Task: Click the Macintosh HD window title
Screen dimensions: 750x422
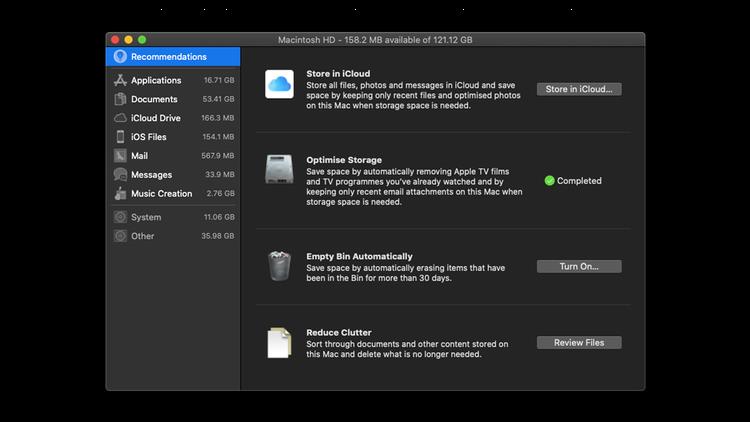Action: pyautogui.click(x=375, y=39)
